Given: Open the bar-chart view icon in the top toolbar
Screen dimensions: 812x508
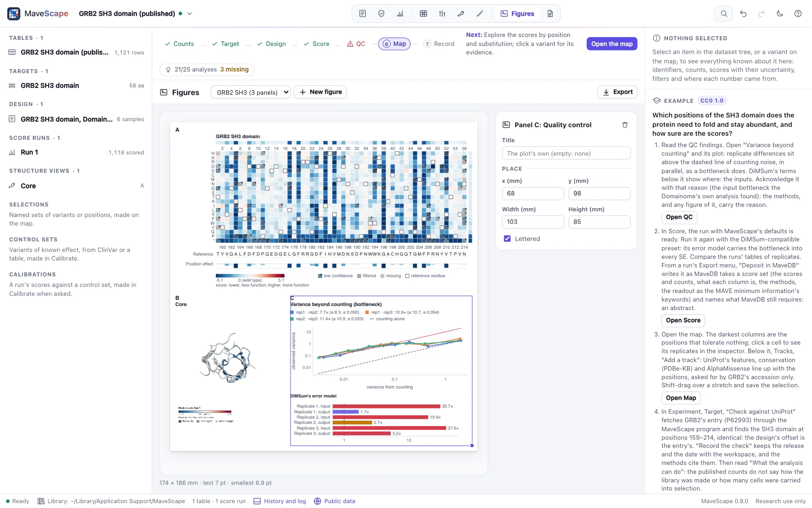Looking at the screenshot, I should [x=400, y=13].
